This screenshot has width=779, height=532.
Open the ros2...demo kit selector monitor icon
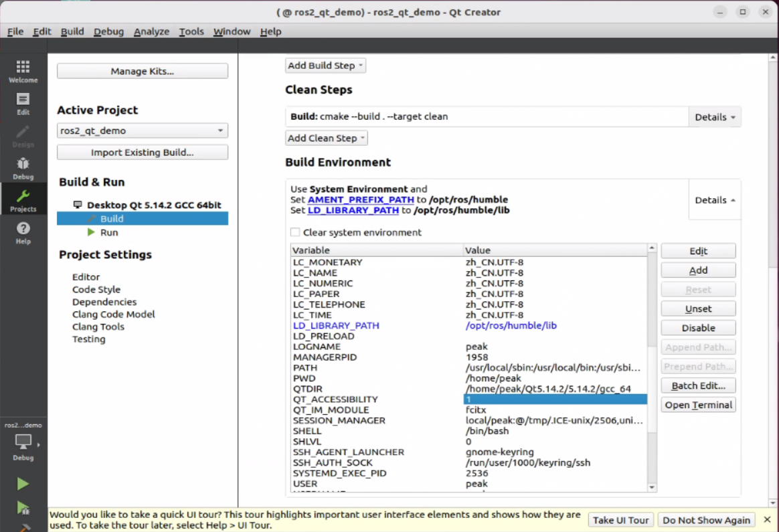click(x=23, y=442)
